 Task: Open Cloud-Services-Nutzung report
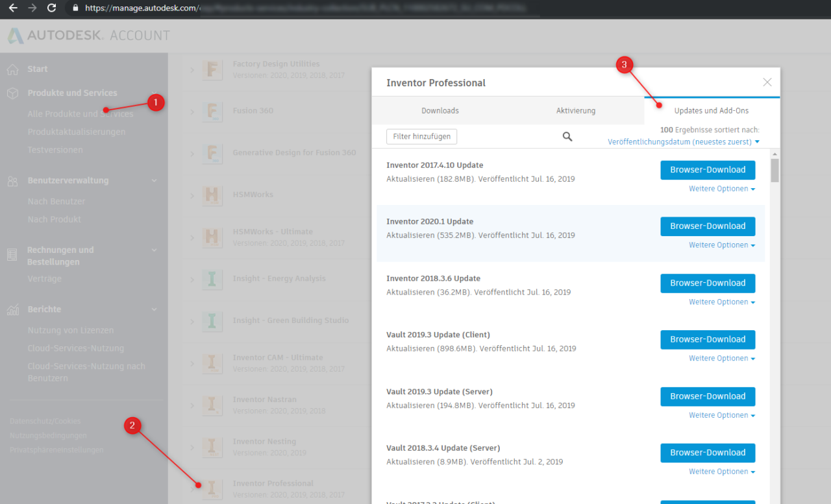(75, 348)
